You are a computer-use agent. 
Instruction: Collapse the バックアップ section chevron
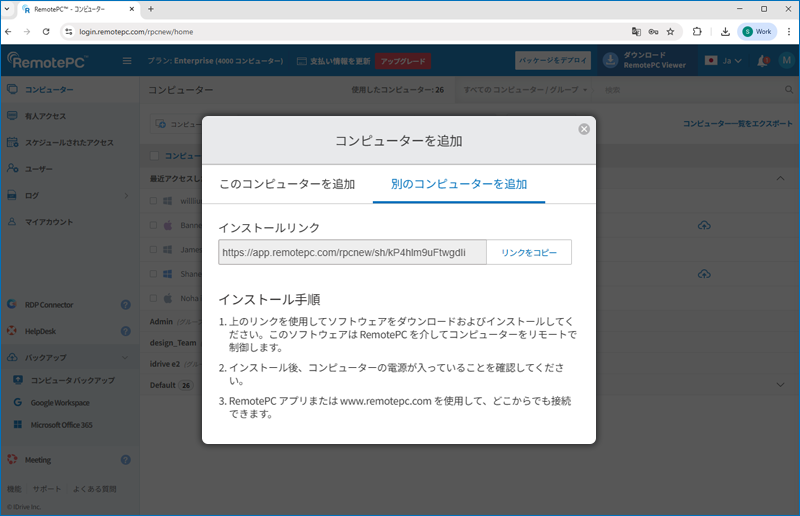125,358
